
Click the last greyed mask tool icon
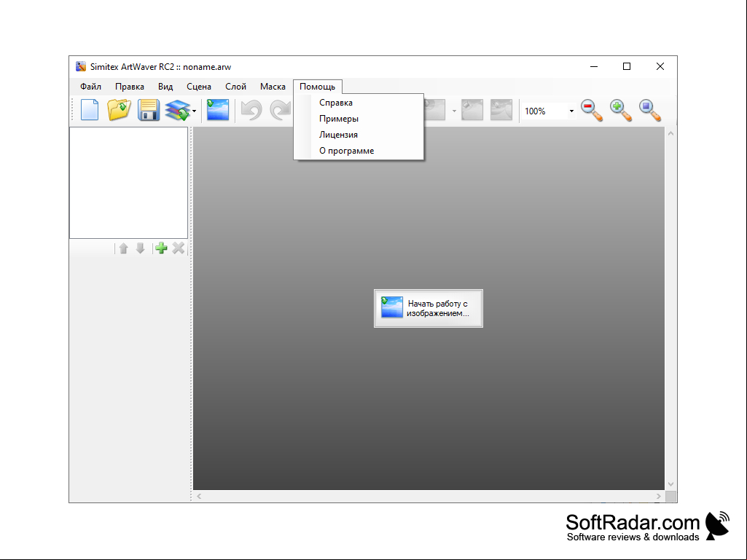pyautogui.click(x=501, y=110)
